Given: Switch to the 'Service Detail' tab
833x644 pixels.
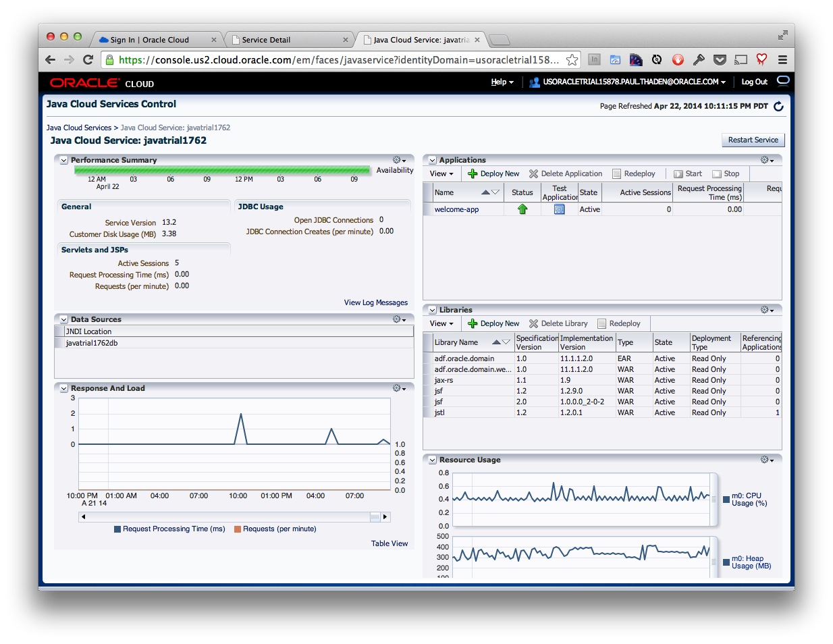Looking at the screenshot, I should [x=290, y=40].
